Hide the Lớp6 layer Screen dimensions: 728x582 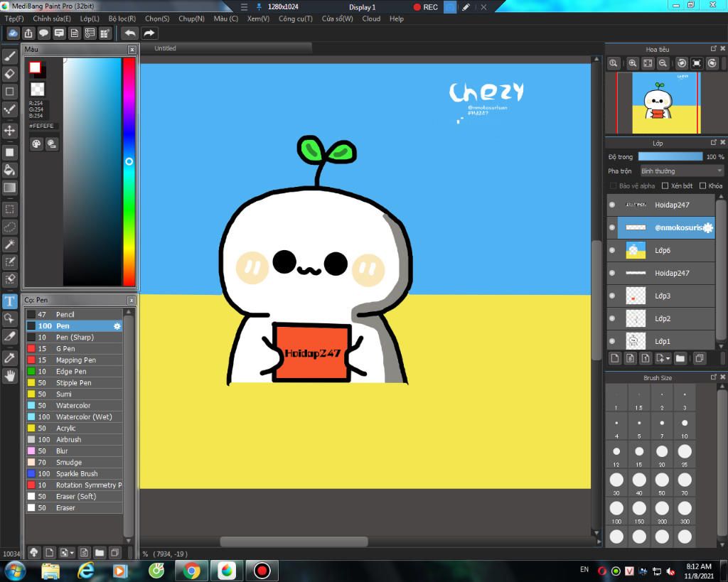coord(612,250)
